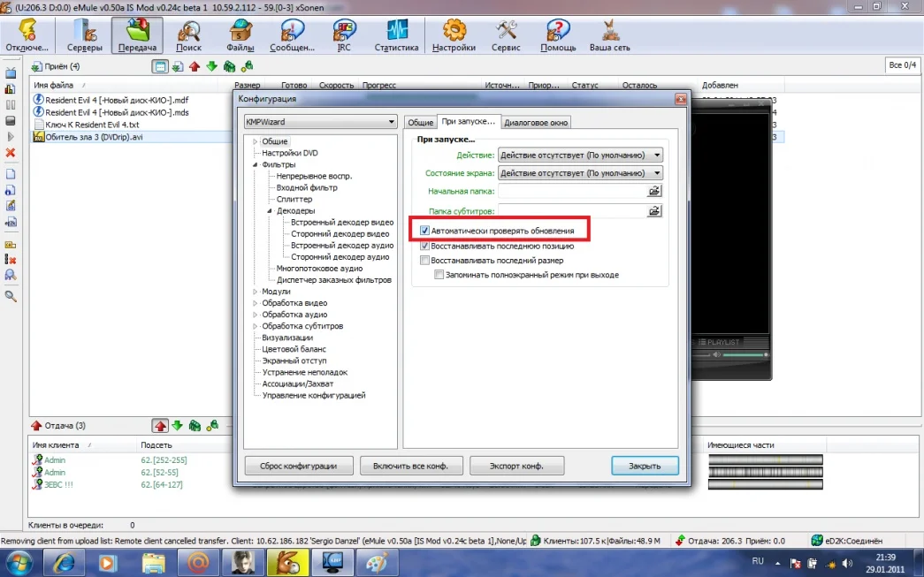
Task: Open the Поиск search section in eMule
Action: pyautogui.click(x=188, y=35)
